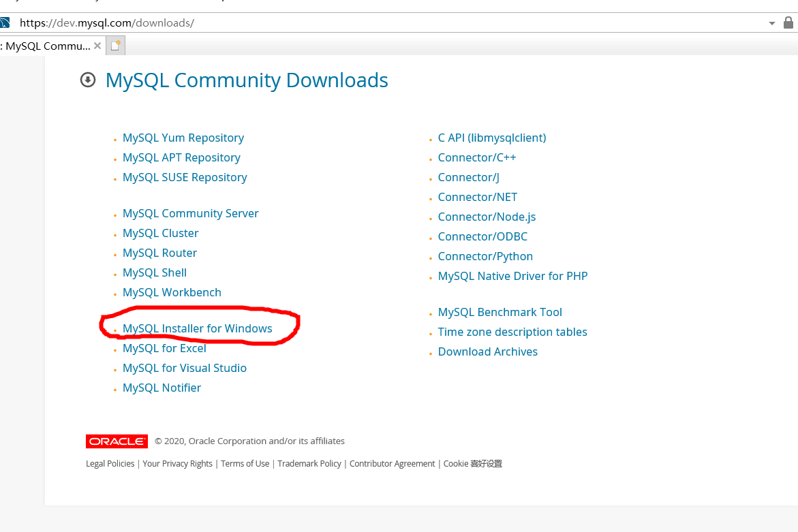The image size is (798, 532).
Task: Open the MySQL Benchmark Tool link
Action: click(500, 312)
